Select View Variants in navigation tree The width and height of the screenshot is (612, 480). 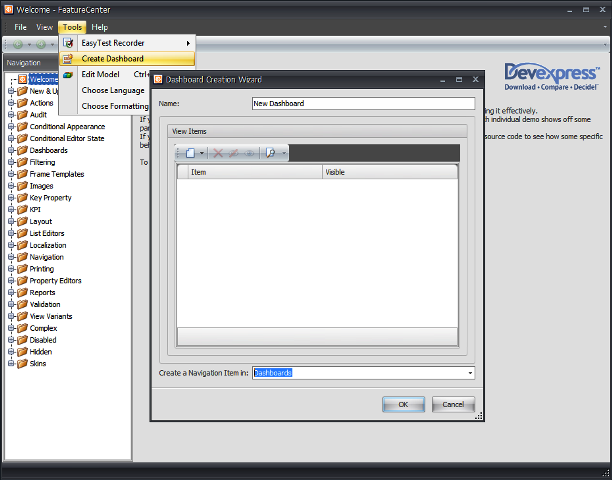click(51, 316)
